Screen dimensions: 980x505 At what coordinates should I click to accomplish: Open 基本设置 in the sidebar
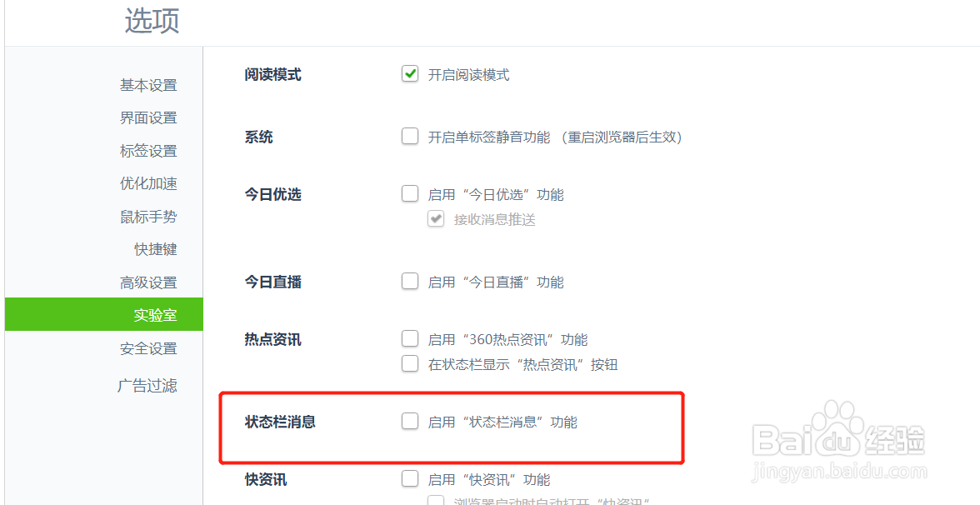point(148,85)
